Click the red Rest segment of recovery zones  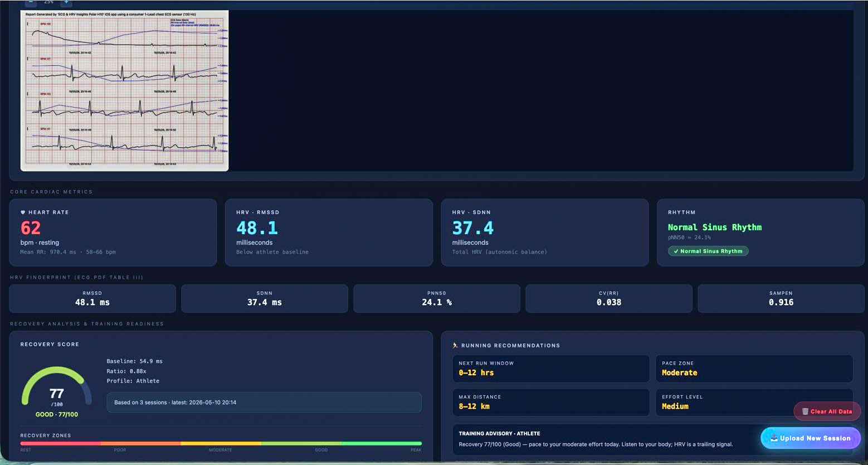pos(61,444)
